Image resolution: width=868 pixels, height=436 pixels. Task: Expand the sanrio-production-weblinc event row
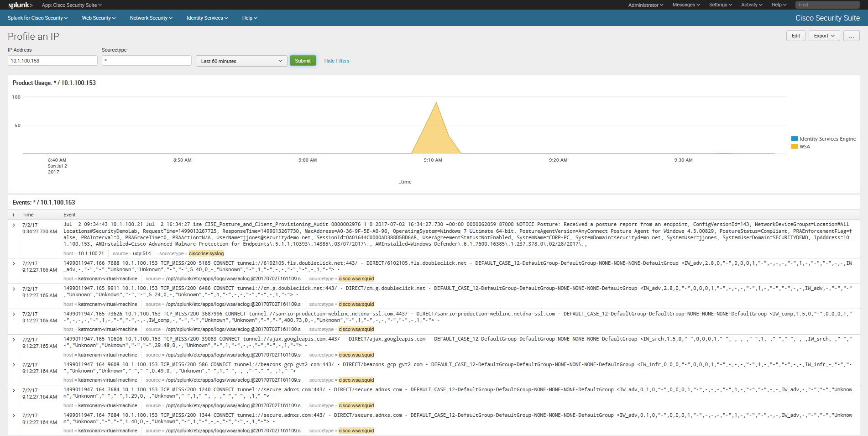click(14, 314)
